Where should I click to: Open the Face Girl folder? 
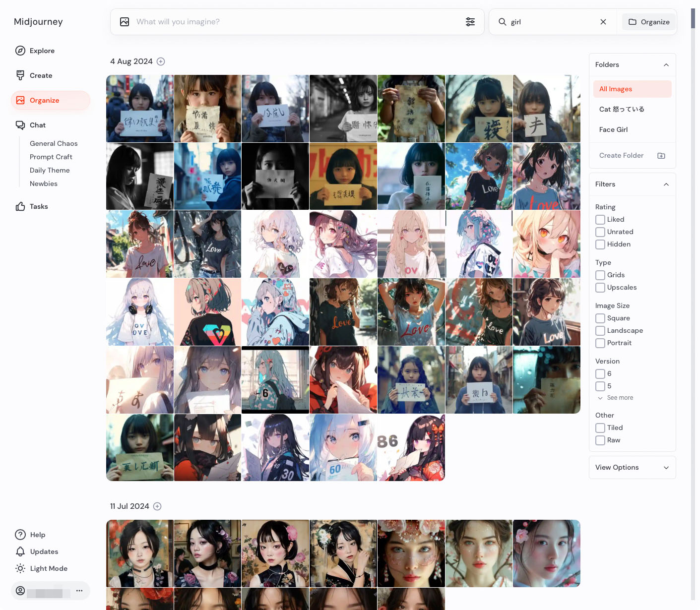pos(632,129)
